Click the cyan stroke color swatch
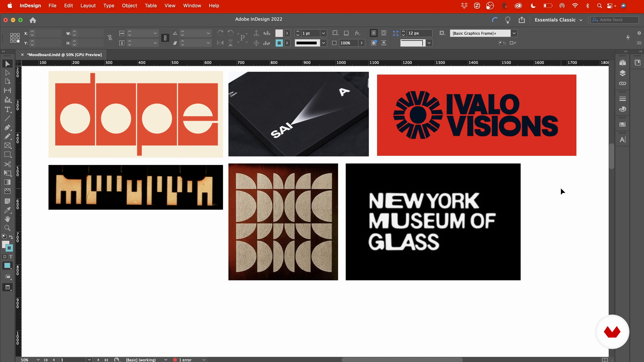The image size is (644, 362). point(279,43)
